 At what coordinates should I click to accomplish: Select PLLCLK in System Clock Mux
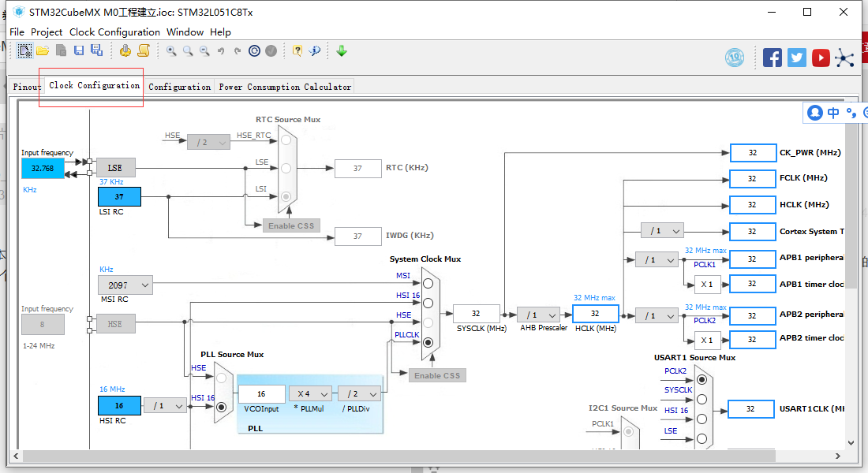point(428,342)
